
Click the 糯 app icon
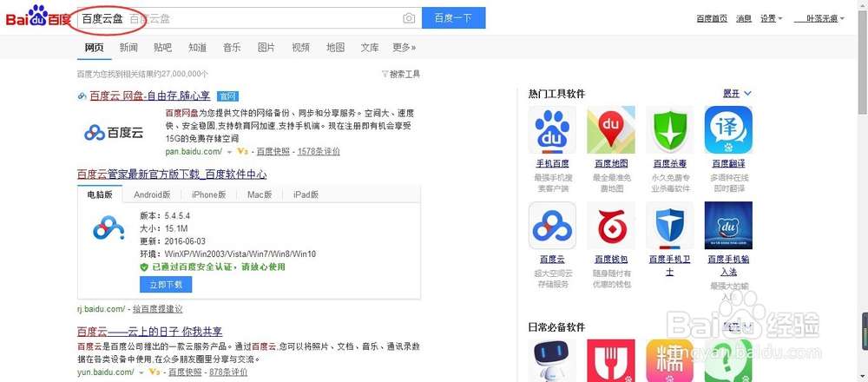(x=670, y=360)
